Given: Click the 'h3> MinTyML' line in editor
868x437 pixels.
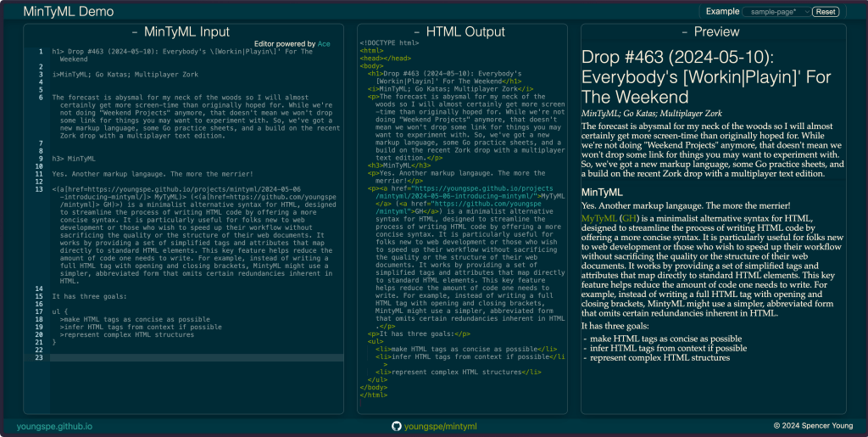Looking at the screenshot, I should pos(74,158).
